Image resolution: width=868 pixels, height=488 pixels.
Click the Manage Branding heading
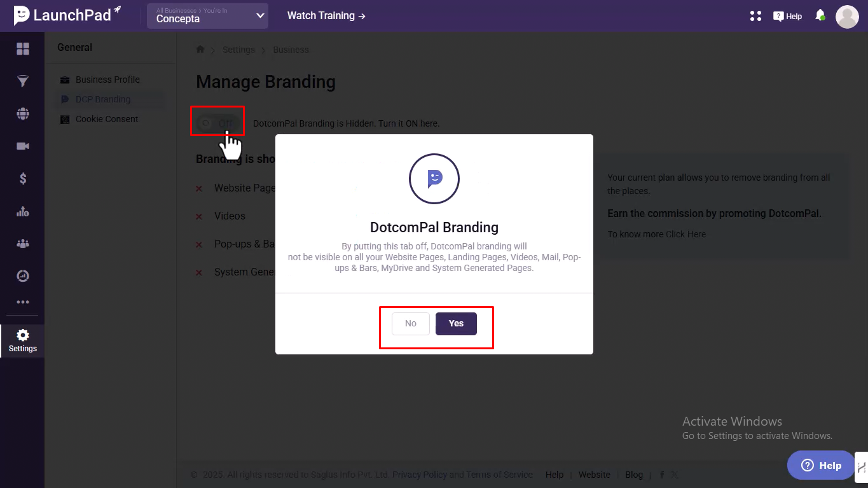tap(266, 82)
